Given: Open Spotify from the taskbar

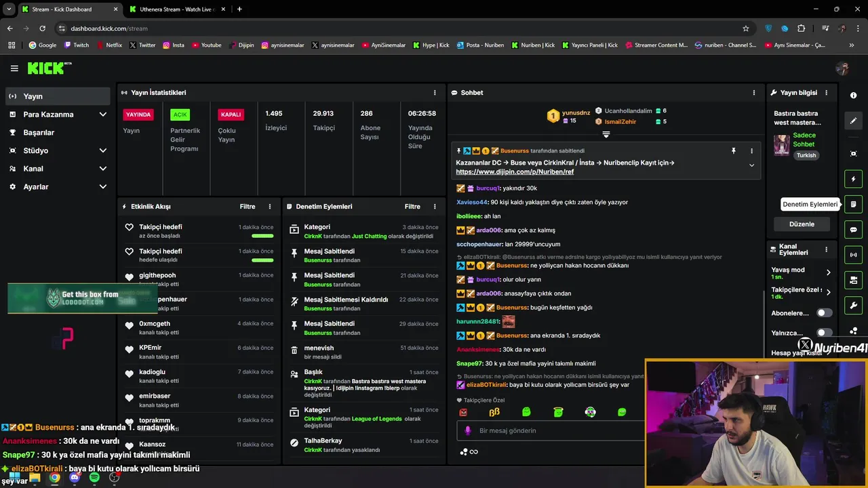Looking at the screenshot, I should click(94, 478).
